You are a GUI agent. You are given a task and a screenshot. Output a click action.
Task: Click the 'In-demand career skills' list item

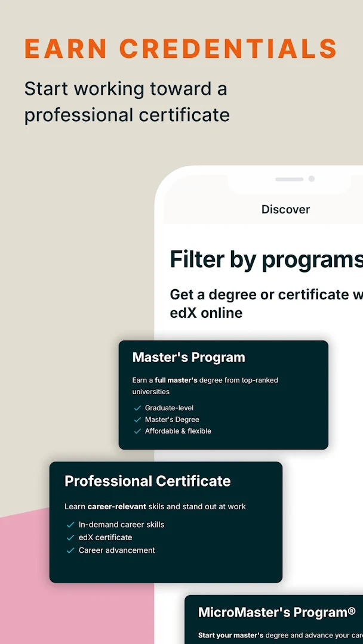pyautogui.click(x=121, y=525)
